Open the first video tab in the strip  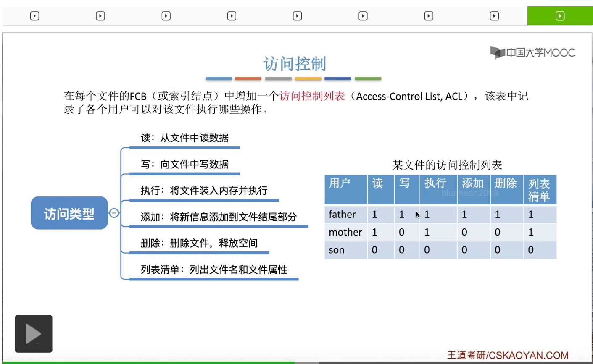pos(35,16)
